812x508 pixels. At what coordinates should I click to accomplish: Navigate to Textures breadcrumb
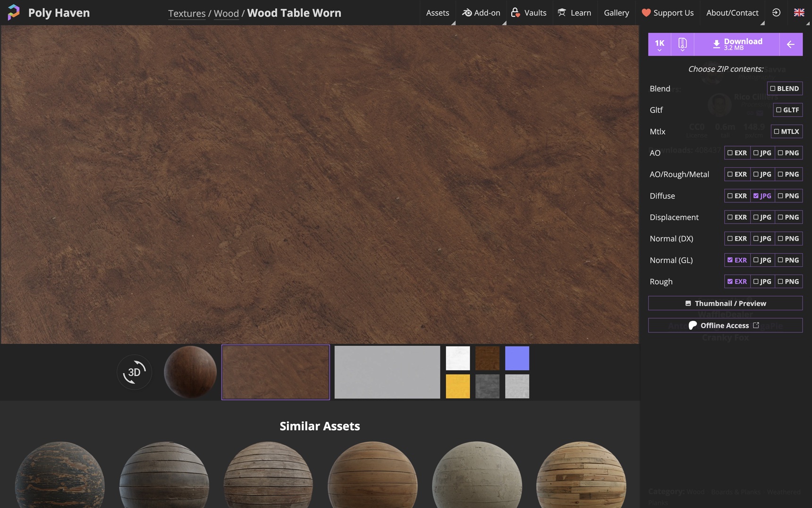tap(187, 13)
